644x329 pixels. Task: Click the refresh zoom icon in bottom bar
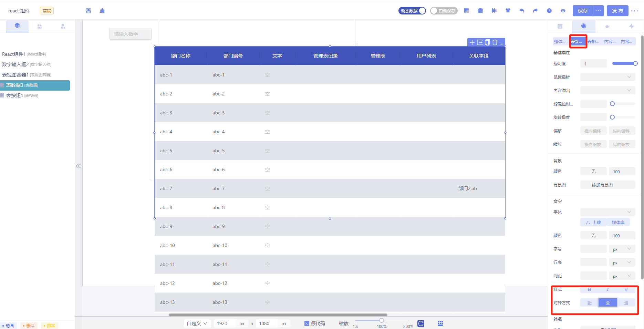point(421,323)
